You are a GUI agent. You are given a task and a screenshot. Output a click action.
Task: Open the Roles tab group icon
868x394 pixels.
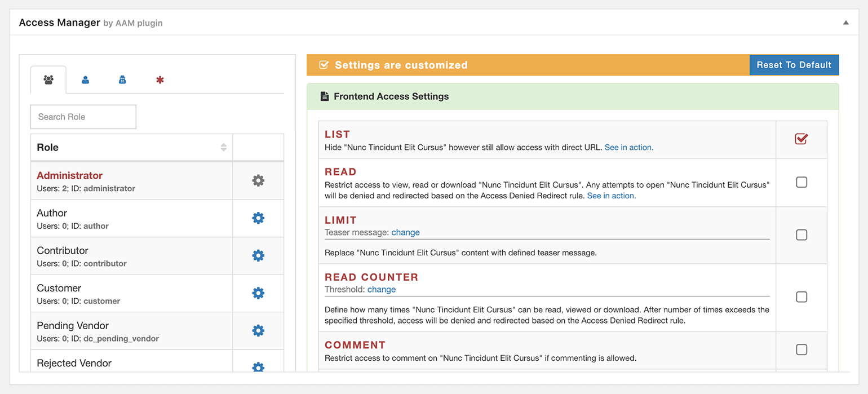(48, 80)
